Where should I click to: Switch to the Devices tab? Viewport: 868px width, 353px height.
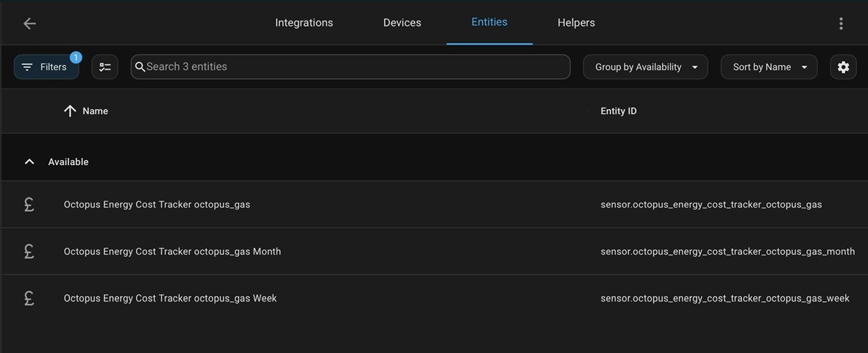pos(402,22)
